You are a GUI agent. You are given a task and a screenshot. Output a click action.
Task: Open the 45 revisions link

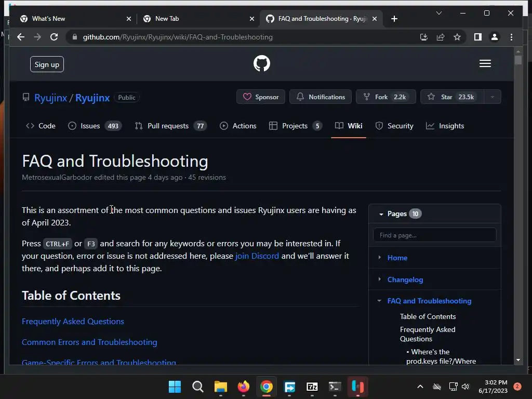click(x=207, y=178)
